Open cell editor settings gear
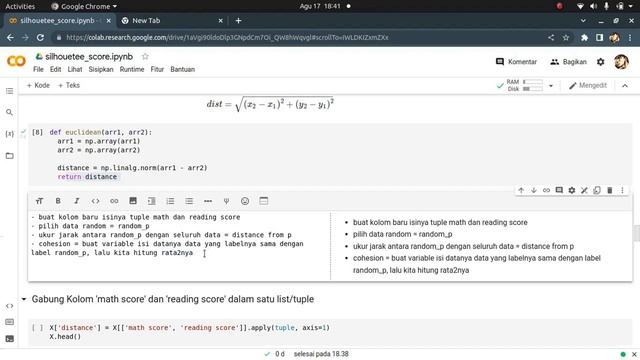The image size is (640, 360). (572, 190)
